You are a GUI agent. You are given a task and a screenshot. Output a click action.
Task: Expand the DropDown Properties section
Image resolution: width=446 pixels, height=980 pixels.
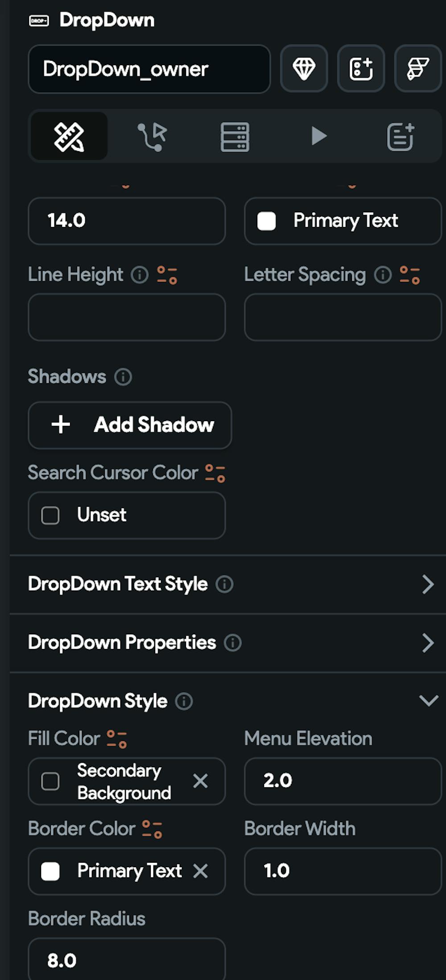427,643
